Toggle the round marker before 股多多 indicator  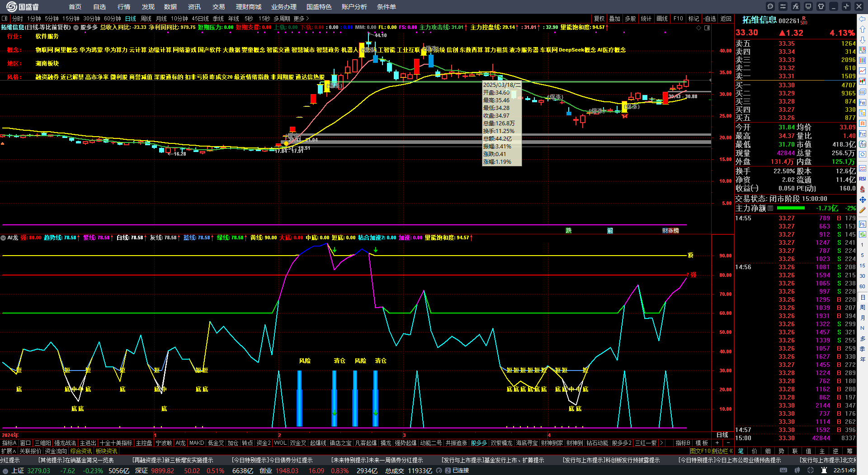coord(76,28)
